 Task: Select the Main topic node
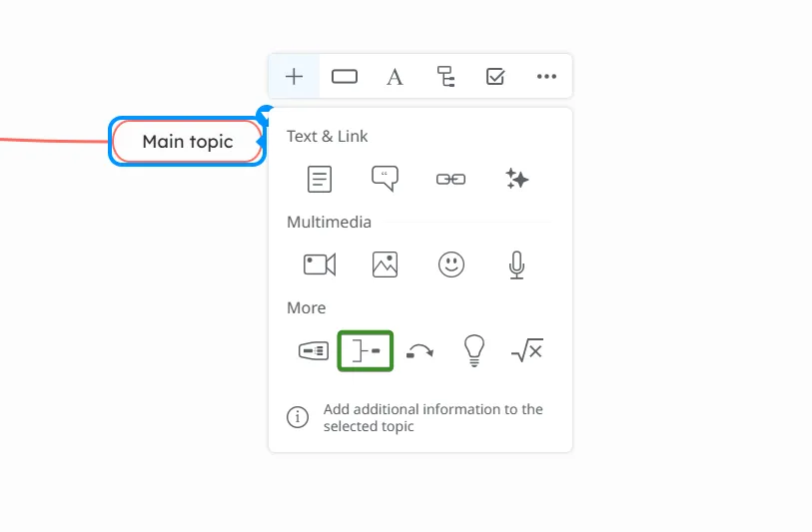click(x=188, y=142)
